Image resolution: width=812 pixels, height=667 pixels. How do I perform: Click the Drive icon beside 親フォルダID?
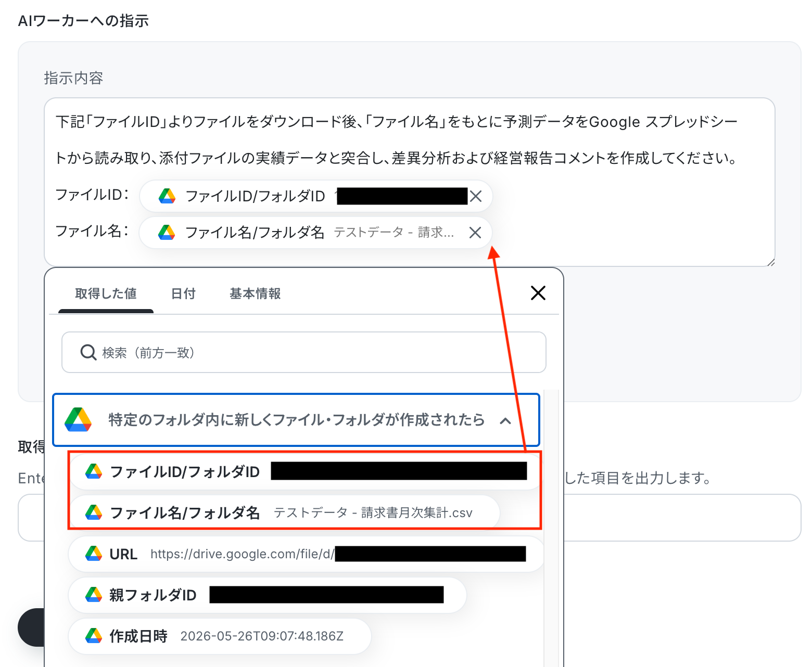click(94, 595)
